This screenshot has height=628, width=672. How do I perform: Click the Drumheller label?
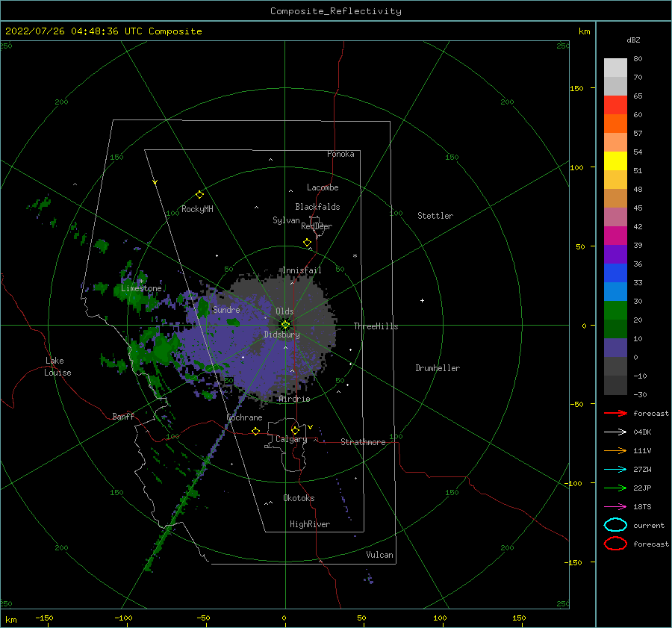438,368
